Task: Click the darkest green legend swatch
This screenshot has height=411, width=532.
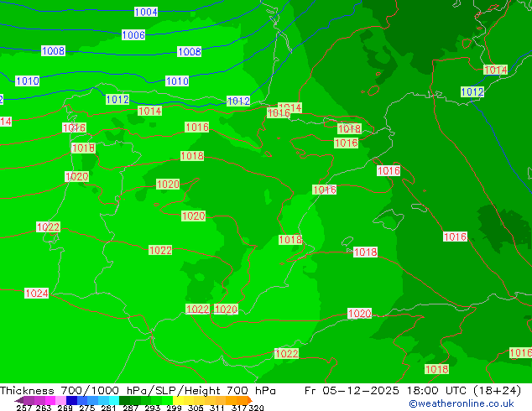Action: [x=124, y=400]
